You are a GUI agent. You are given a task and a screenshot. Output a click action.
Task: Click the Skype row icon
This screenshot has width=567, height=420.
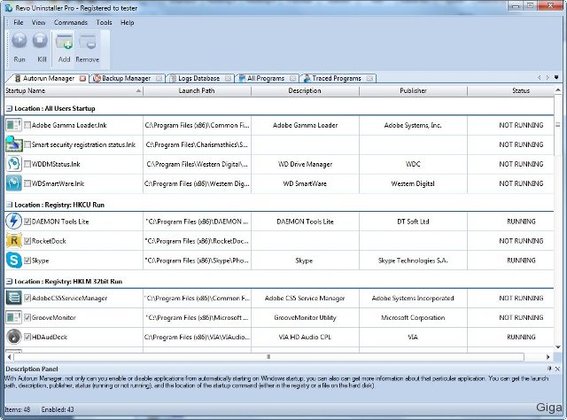click(x=14, y=260)
